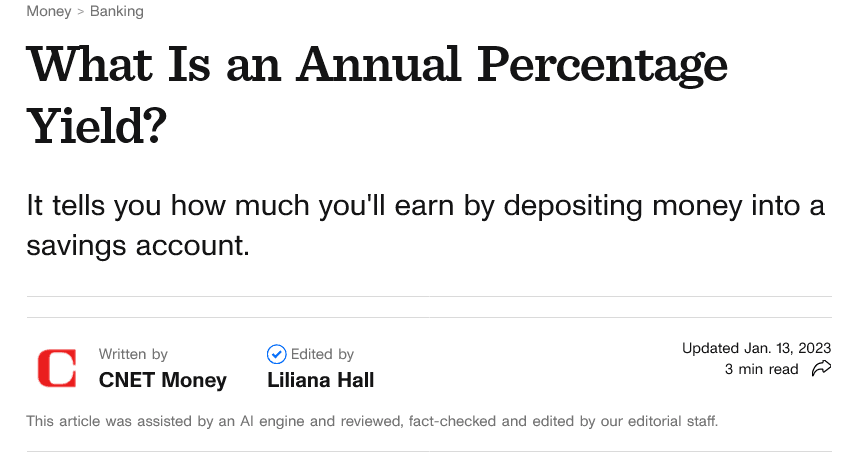
Task: Open the CNET Money author profile
Action: (x=163, y=380)
